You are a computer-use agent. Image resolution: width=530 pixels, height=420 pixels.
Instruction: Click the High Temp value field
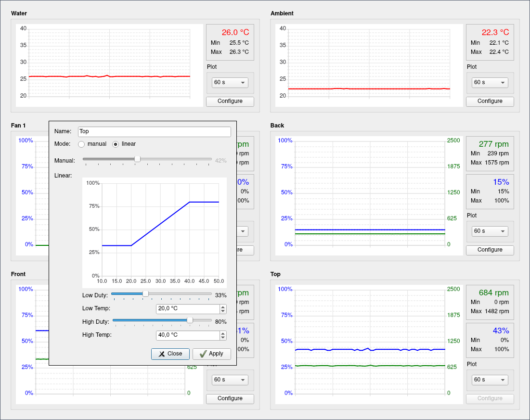[188, 335]
